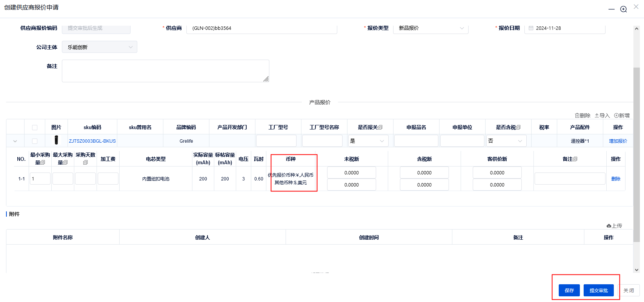Image resolution: width=644 pixels, height=302 pixels.
Task: Click the 附件名称 column header
Action: click(x=63, y=237)
